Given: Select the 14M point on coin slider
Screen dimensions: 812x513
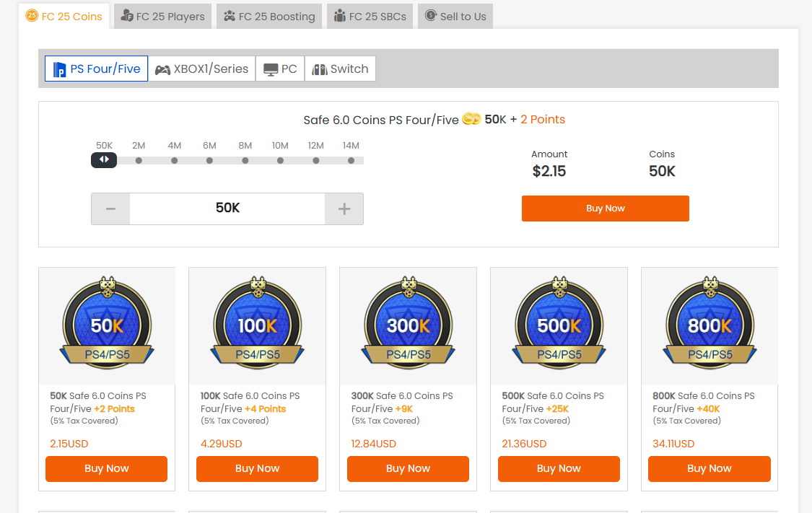Looking at the screenshot, I should coord(352,160).
